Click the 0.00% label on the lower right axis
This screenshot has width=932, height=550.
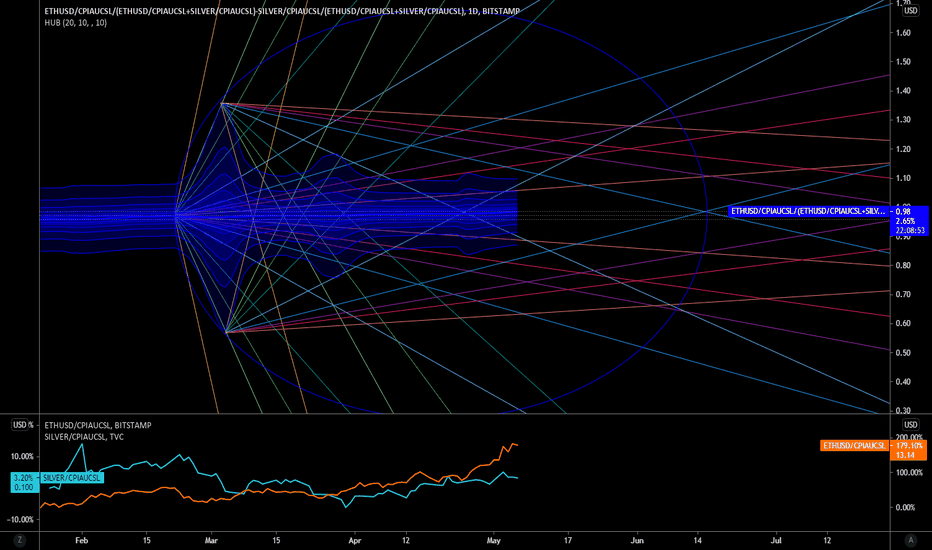click(x=905, y=507)
